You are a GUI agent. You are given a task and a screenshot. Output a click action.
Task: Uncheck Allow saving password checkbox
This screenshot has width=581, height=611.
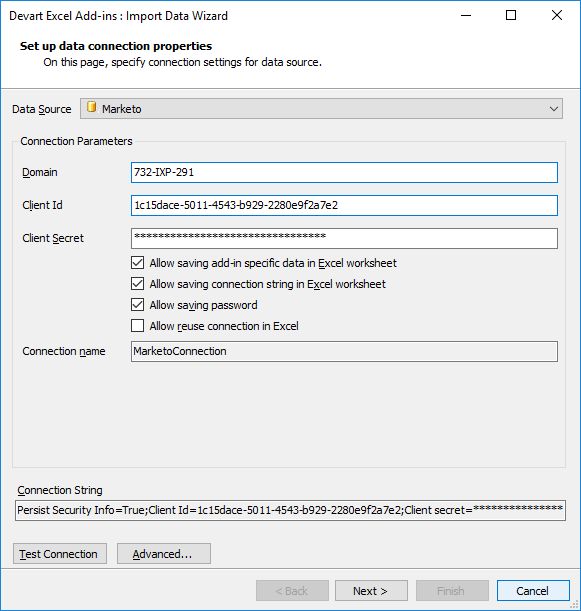click(x=138, y=305)
